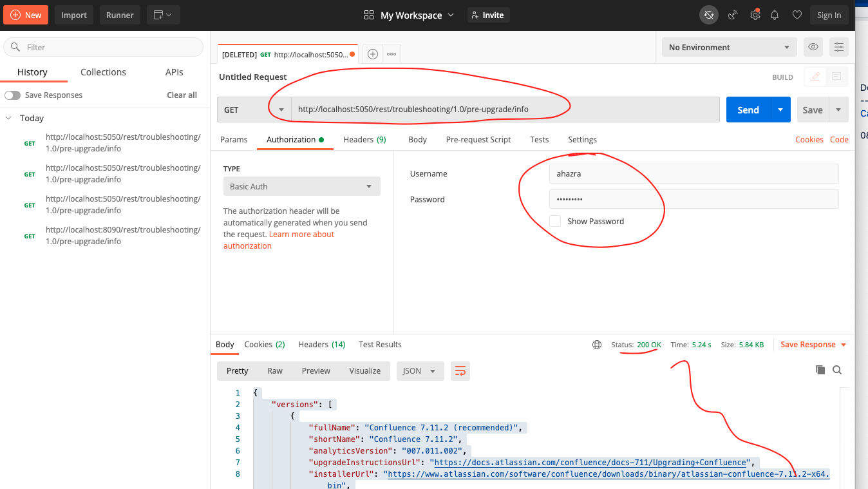This screenshot has height=489, width=868.
Task: Click the Invite button
Action: pyautogui.click(x=488, y=15)
